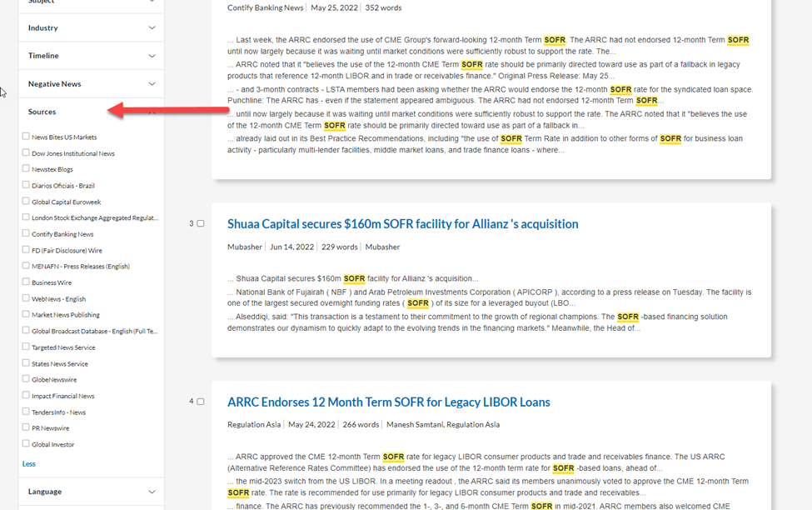The width and height of the screenshot is (812, 510).
Task: Expand the Industry filter section
Action: (x=91, y=28)
